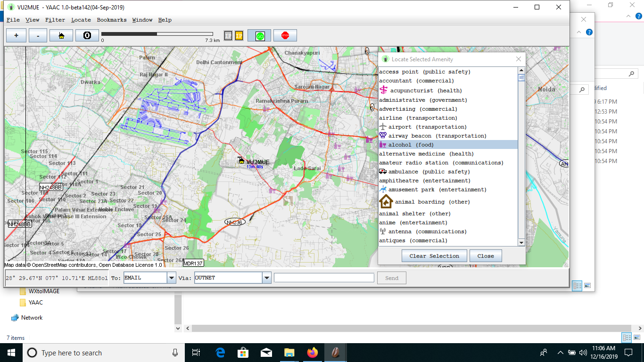This screenshot has height=362, width=644.
Task: Select administrative (government) entry
Action: click(x=448, y=100)
